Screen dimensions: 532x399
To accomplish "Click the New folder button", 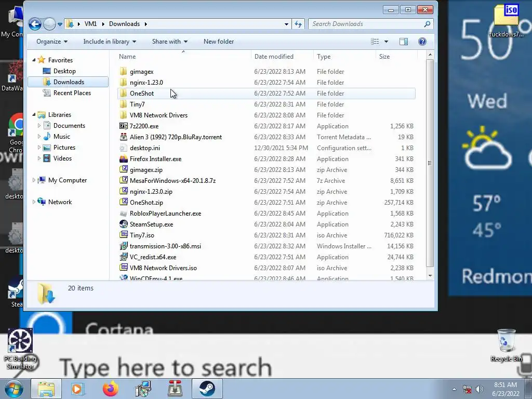I will click(x=219, y=42).
